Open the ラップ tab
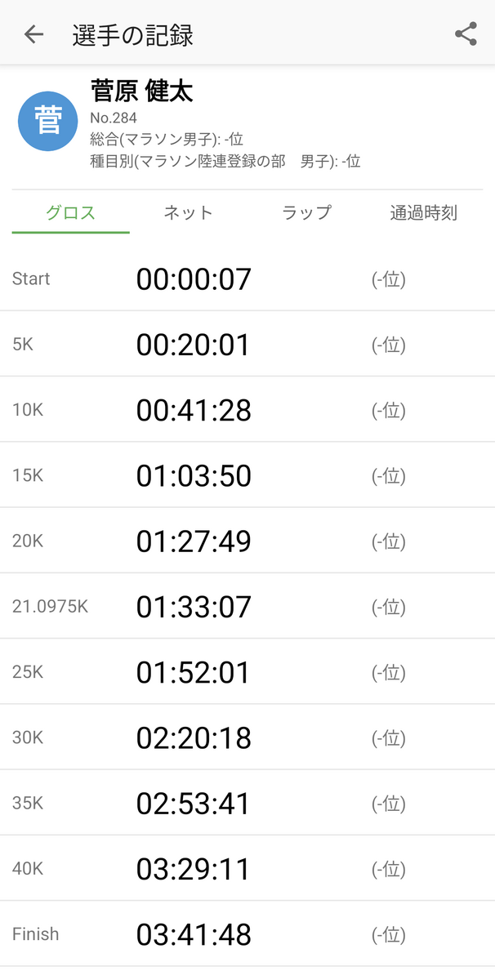The height and width of the screenshot is (980, 495). tap(306, 213)
